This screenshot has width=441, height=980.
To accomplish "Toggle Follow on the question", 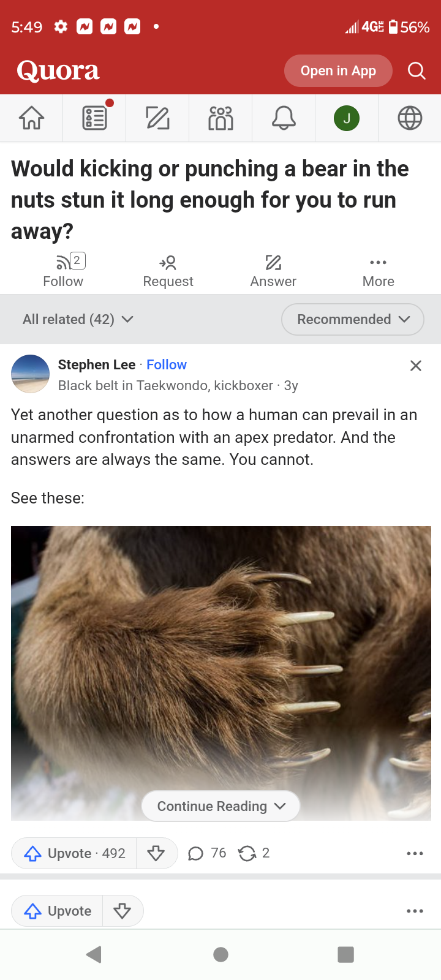I will (x=63, y=271).
